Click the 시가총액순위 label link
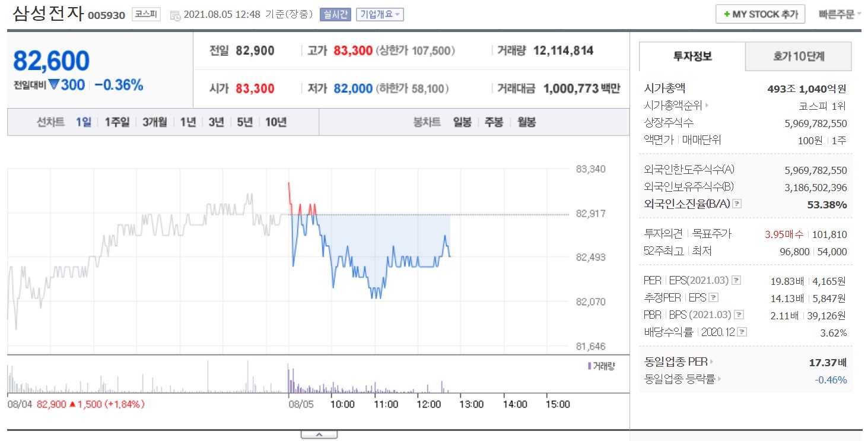868x441 pixels. (673, 106)
